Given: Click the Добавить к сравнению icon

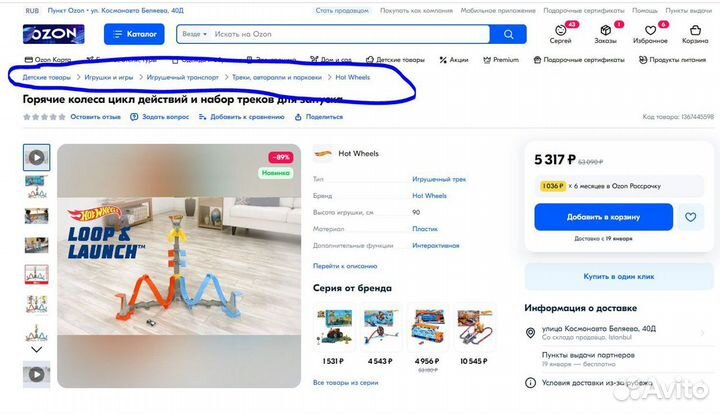Looking at the screenshot, I should [202, 117].
